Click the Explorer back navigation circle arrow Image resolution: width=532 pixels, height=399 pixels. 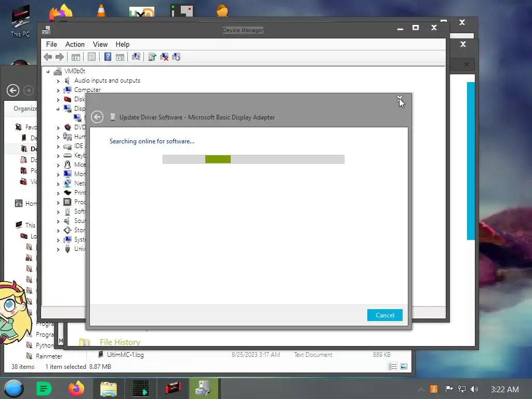point(13,90)
